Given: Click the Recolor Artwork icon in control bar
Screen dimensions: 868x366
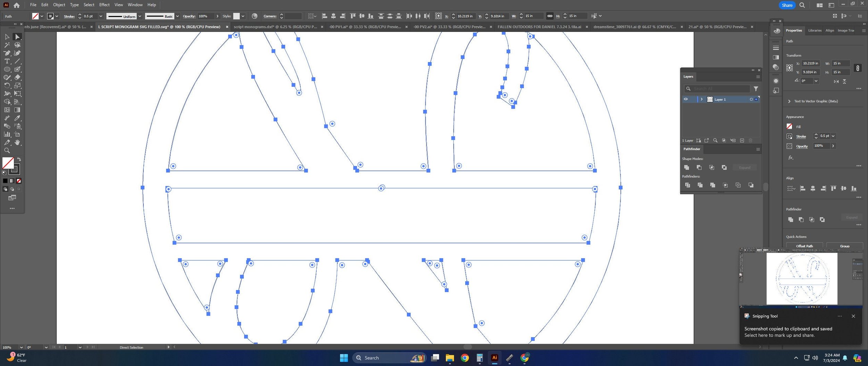Looking at the screenshot, I should click(x=254, y=16).
